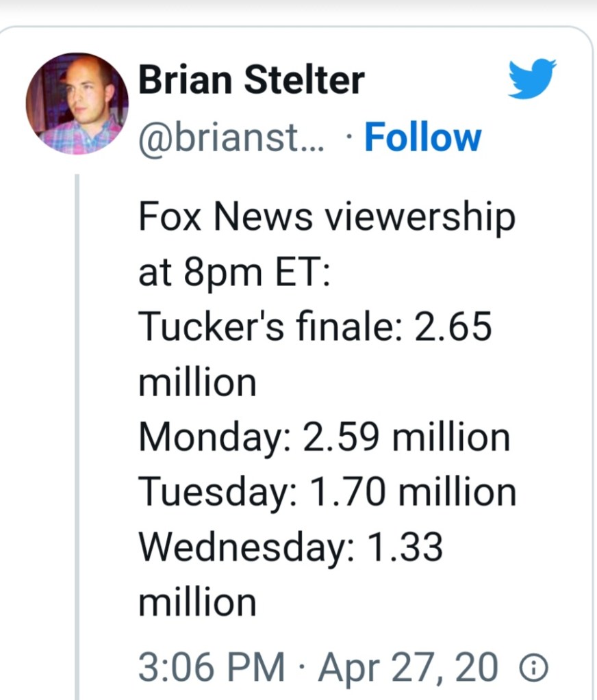This screenshot has height=700, width=597.
Task: Click the 'Fox News viewership' line
Action: click(326, 218)
